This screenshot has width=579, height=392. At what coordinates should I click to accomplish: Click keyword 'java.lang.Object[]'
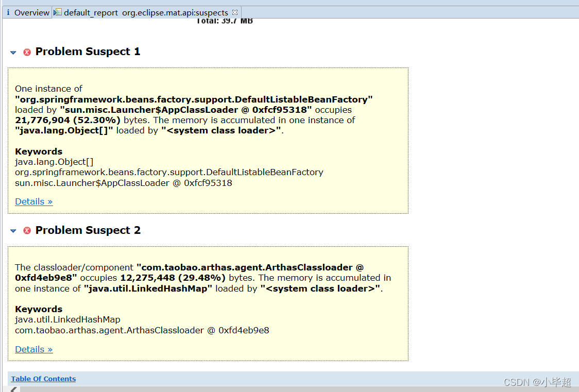pyautogui.click(x=54, y=162)
